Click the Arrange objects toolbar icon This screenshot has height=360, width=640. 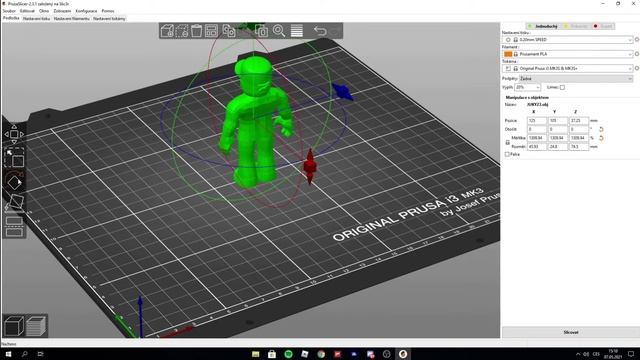(x=211, y=31)
